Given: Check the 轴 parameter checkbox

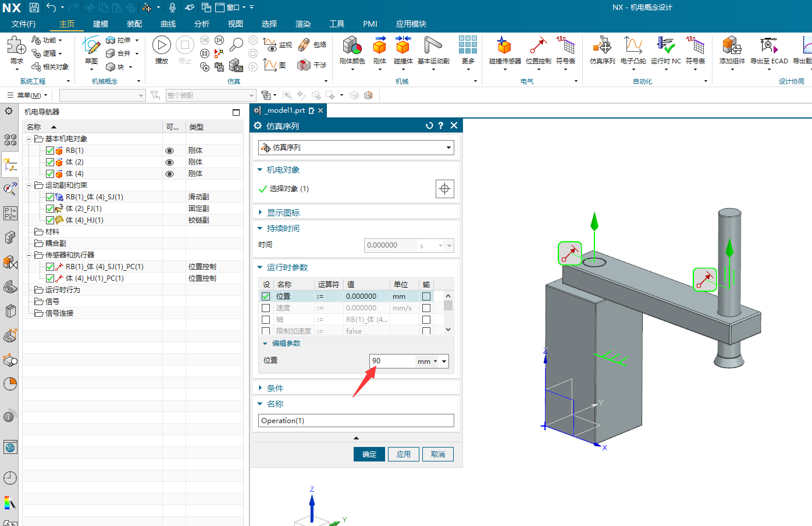Looking at the screenshot, I should click(266, 320).
